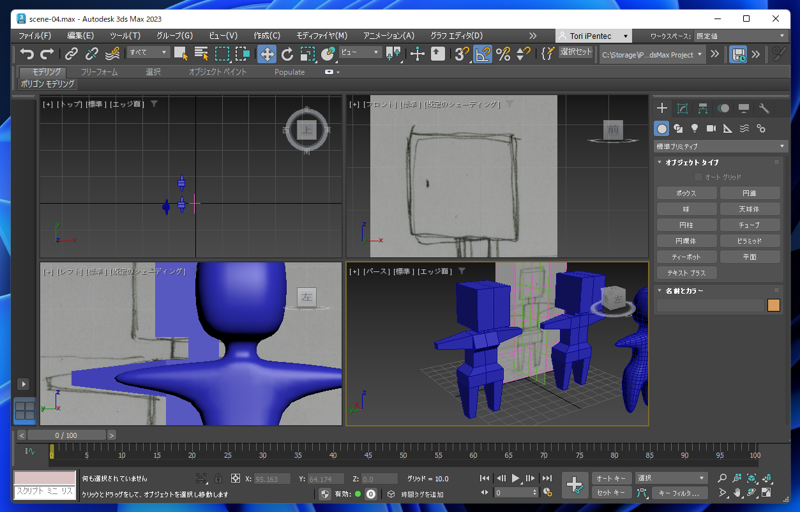The image size is (800, 512).
Task: Activate the Select and Rotate tool
Action: click(287, 54)
